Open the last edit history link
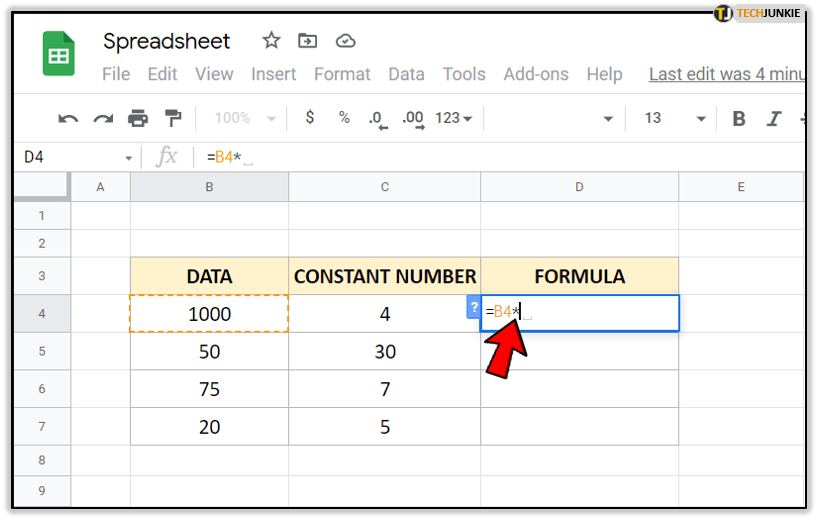Screen dimensions: 818x520 [x=726, y=74]
